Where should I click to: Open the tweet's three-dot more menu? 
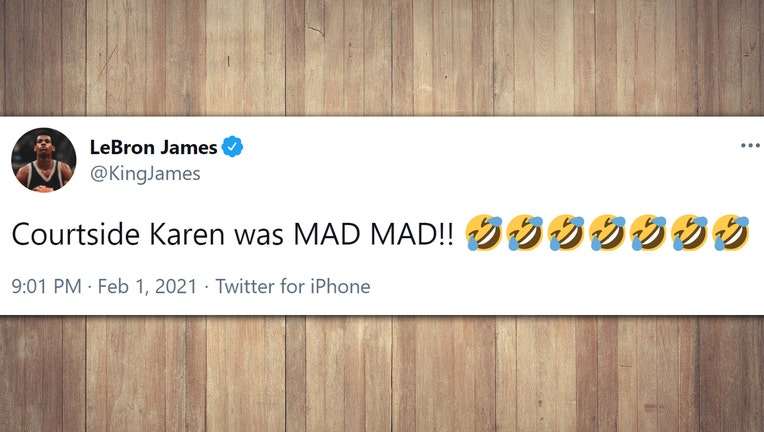750,145
